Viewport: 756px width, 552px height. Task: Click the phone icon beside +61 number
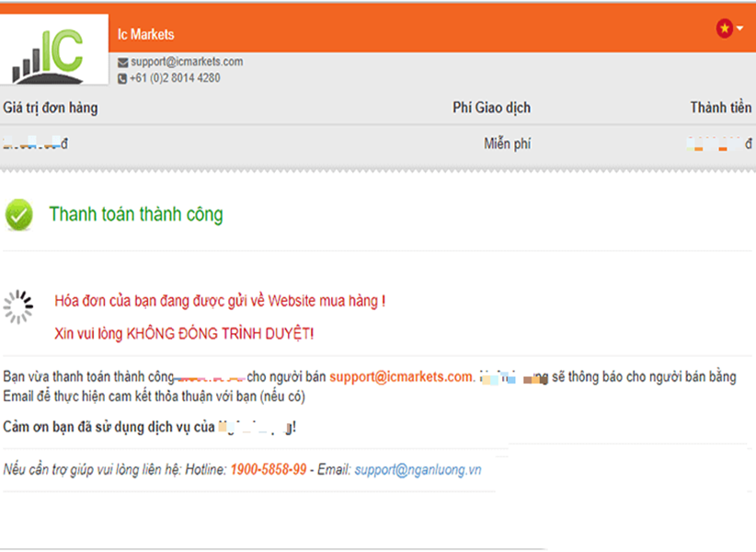[x=122, y=78]
